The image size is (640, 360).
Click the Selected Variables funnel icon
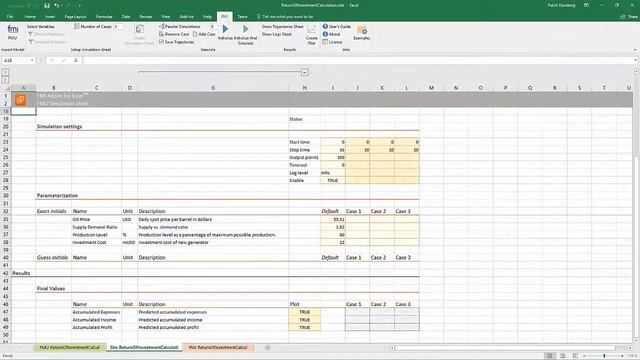tap(31, 42)
